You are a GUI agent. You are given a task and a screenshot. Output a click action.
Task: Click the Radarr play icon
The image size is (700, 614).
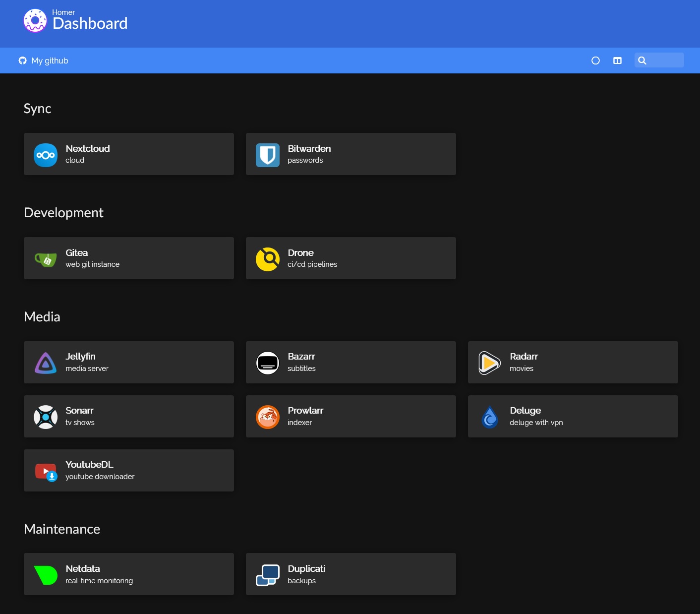point(489,363)
